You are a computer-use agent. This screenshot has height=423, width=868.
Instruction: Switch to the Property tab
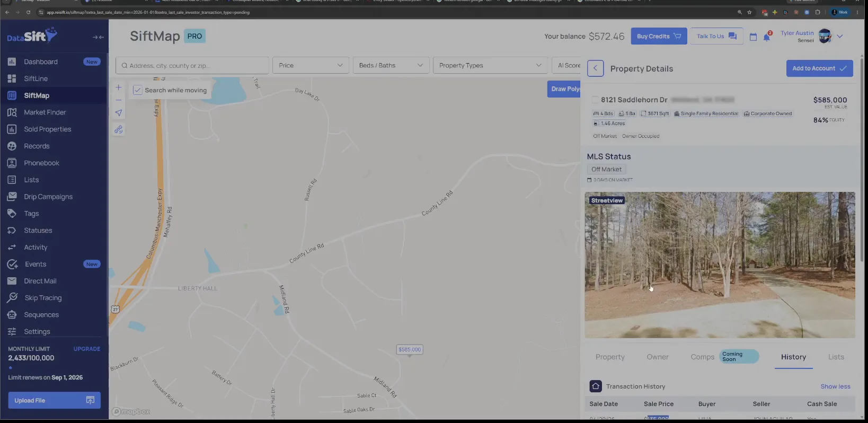pos(610,357)
